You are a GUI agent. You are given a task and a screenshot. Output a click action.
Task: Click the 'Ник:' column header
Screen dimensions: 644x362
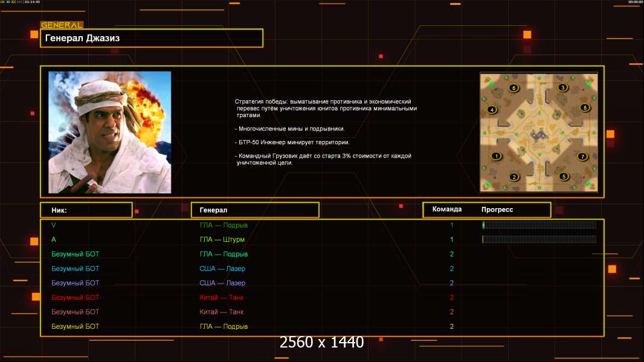coord(86,210)
